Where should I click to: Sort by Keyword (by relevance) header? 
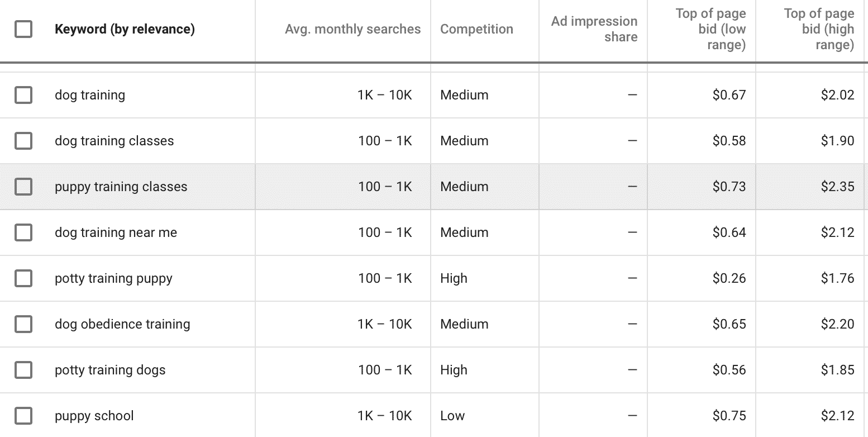point(125,29)
